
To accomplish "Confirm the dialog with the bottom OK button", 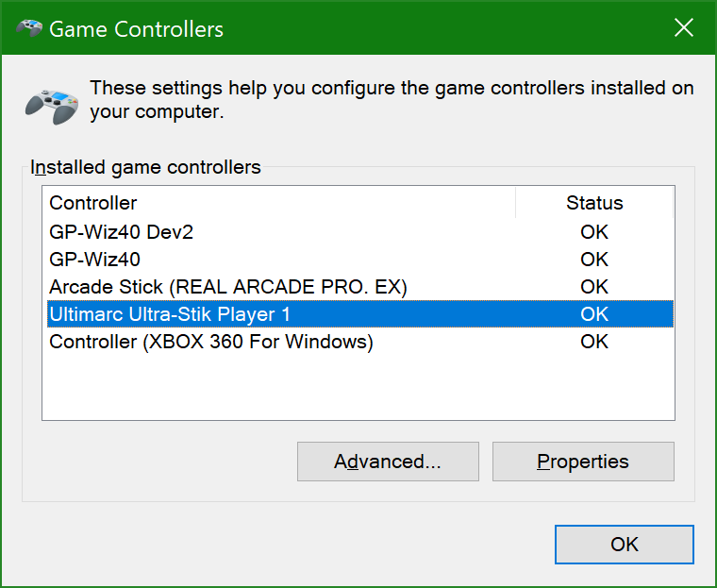I will [x=624, y=544].
